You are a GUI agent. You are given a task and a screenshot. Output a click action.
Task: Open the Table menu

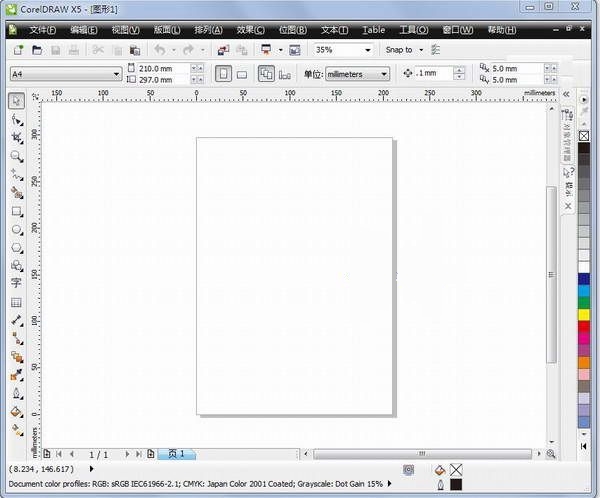pos(373,30)
